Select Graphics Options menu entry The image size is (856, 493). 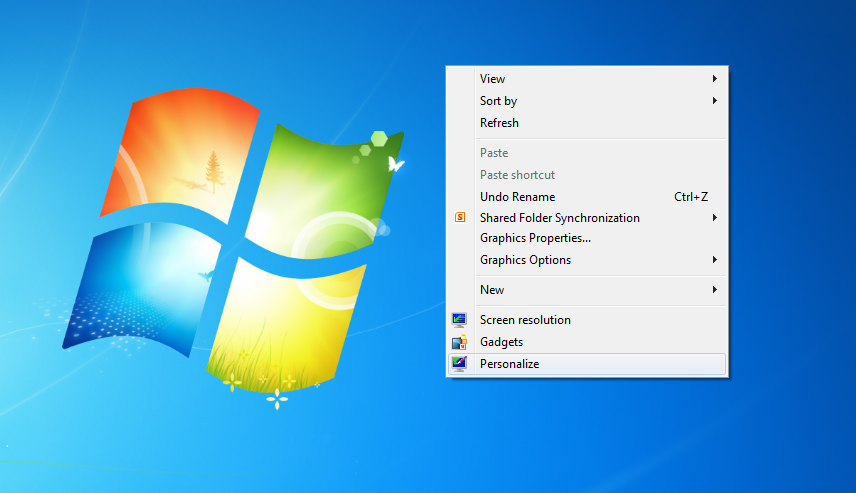point(587,260)
